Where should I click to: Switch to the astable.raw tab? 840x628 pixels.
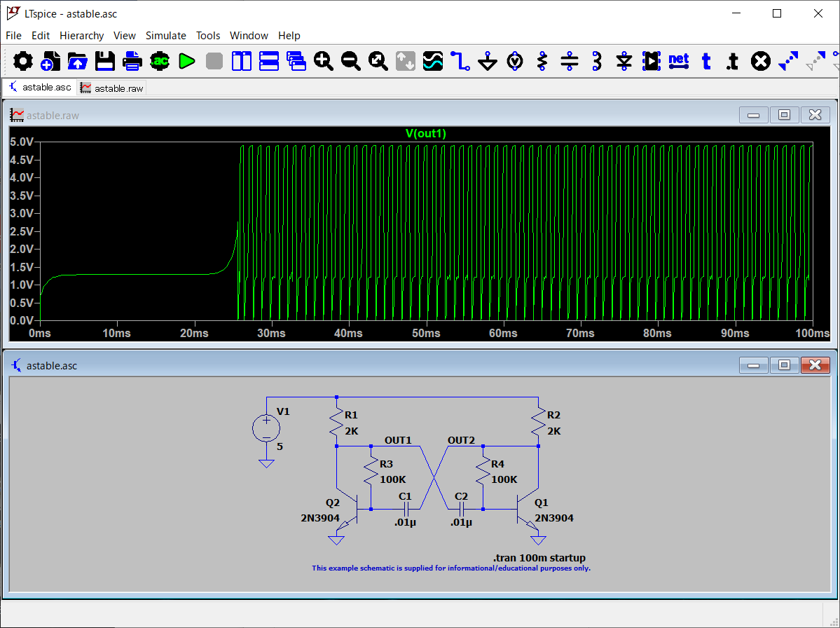click(112, 88)
